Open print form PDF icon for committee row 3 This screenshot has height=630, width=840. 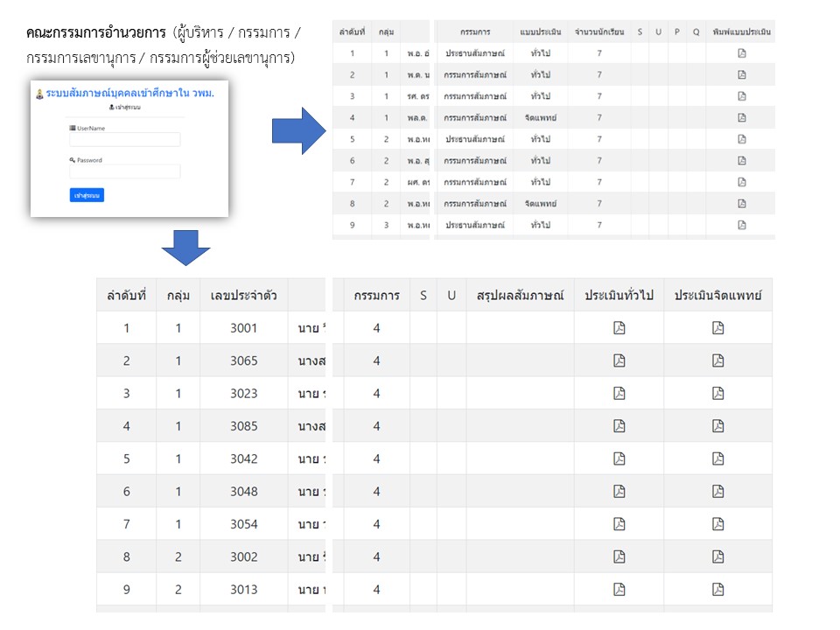point(741,96)
